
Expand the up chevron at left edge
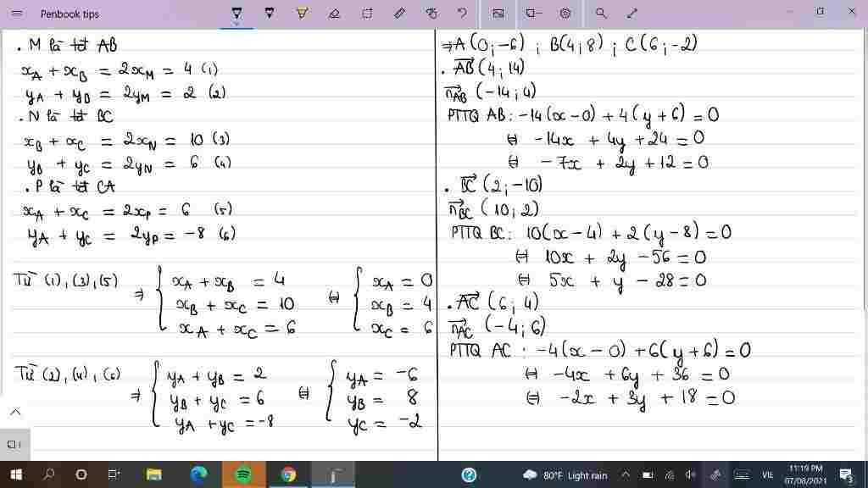pos(15,412)
